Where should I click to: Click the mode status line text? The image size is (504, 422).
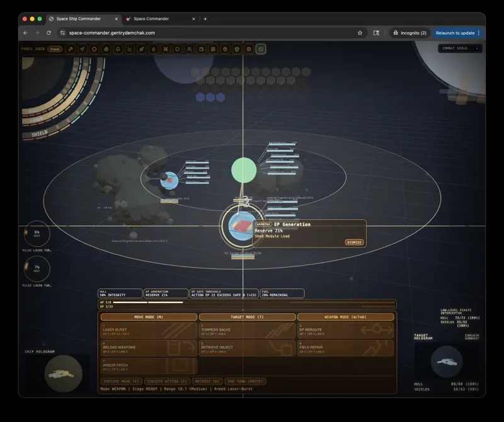pos(176,389)
